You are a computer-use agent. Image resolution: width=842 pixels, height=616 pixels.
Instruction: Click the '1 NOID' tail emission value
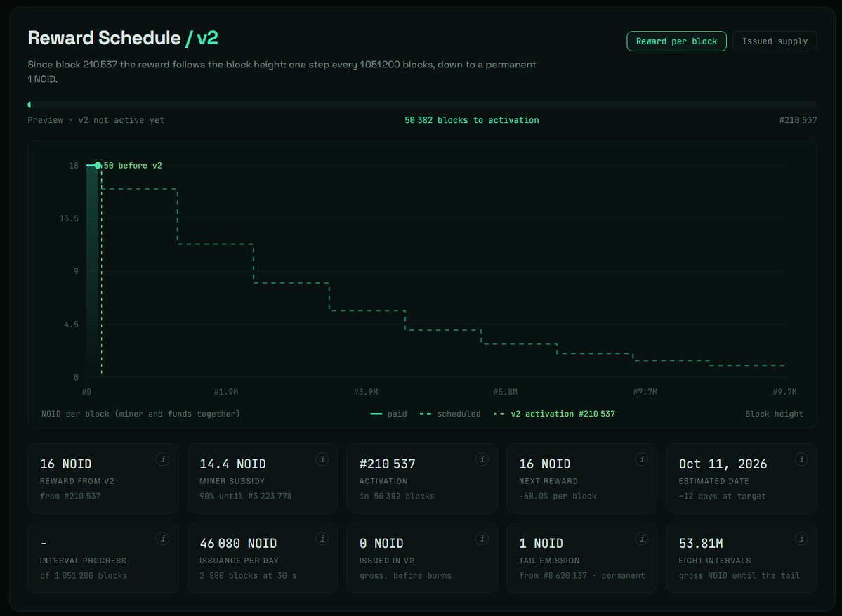[x=541, y=544]
